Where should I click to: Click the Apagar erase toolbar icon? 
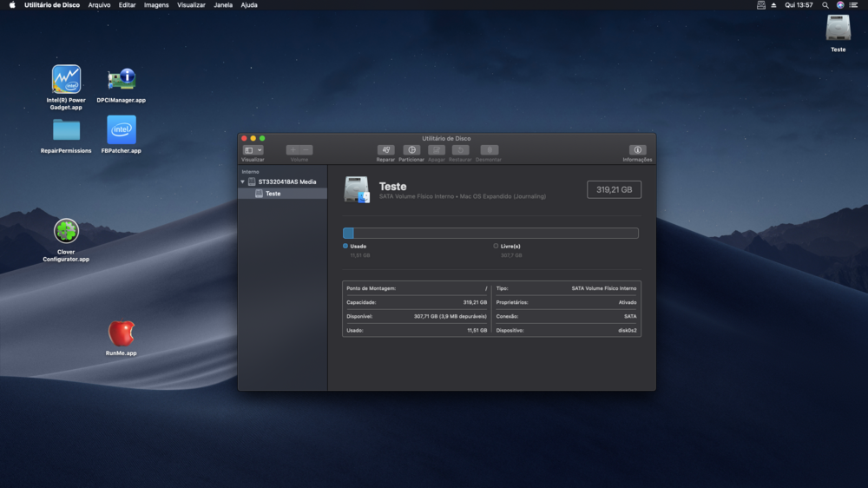pyautogui.click(x=437, y=150)
